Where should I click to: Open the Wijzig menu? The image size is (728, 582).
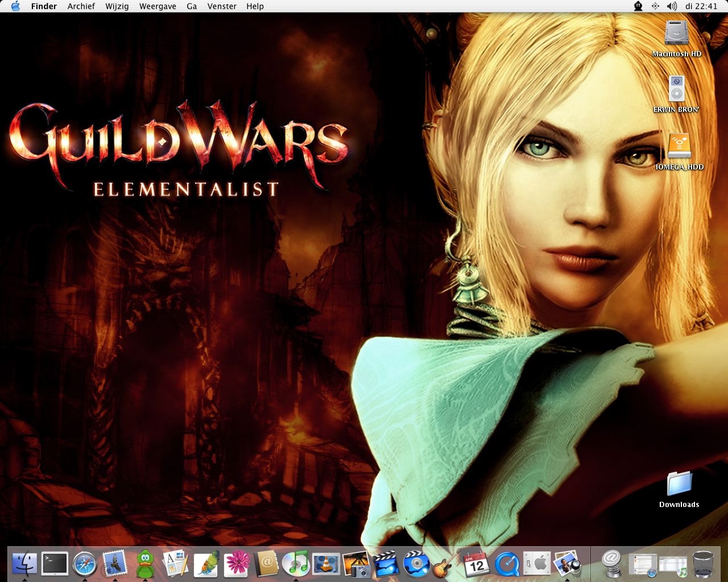117,6
